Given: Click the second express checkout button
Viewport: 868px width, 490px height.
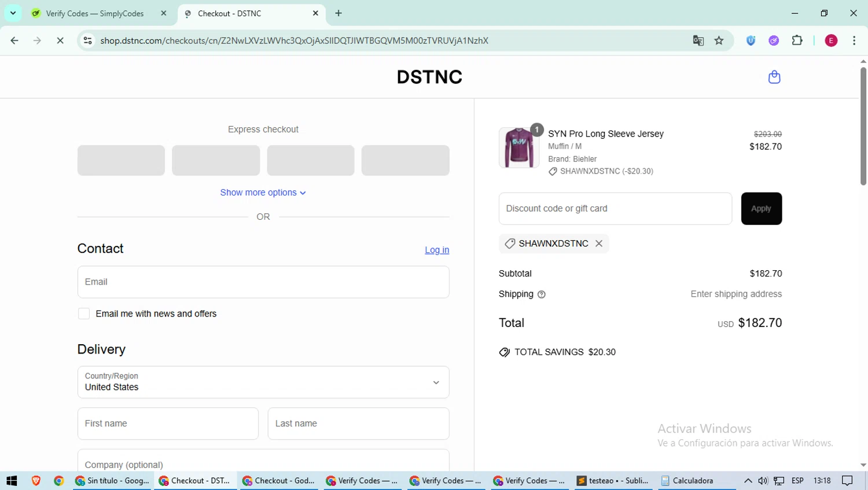Looking at the screenshot, I should click(x=216, y=160).
